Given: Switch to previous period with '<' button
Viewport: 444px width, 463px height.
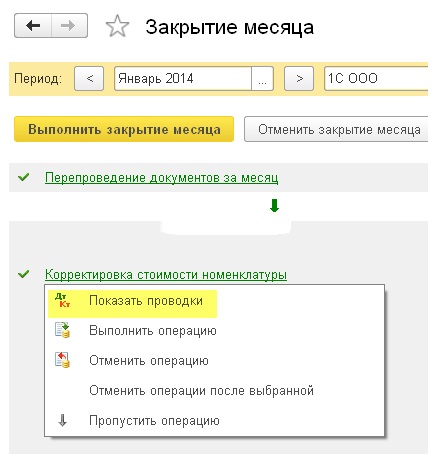Looking at the screenshot, I should pos(89,79).
